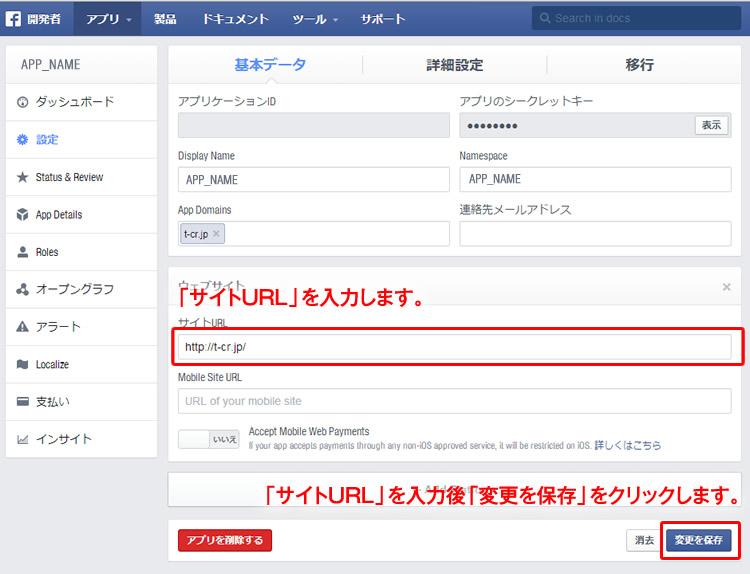
Task: Open the オープングラフ icon
Action: click(x=23, y=290)
